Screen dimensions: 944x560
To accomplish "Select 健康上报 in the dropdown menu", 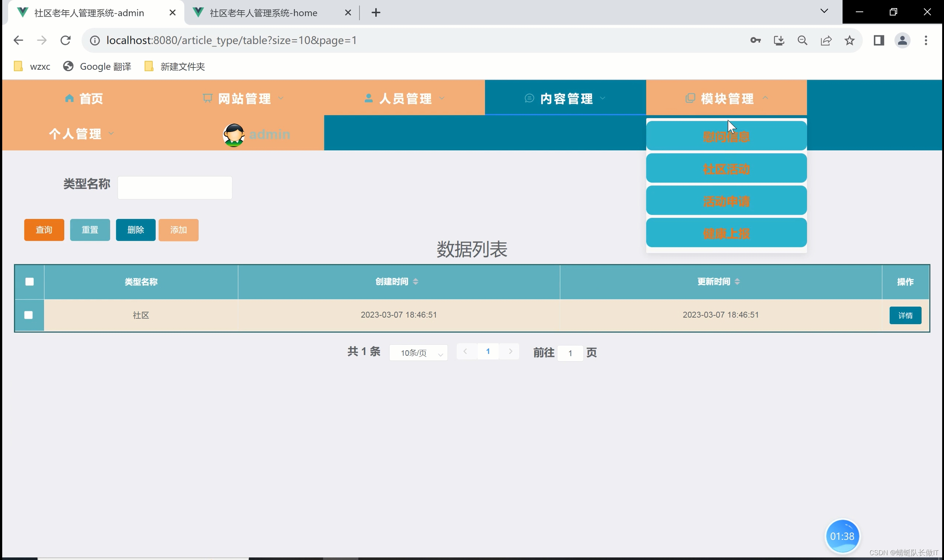I will coord(726,234).
